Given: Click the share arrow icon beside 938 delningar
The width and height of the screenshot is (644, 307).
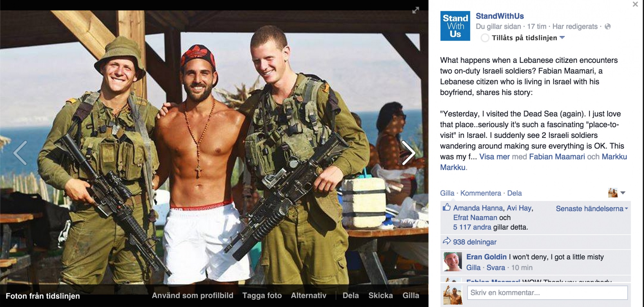Looking at the screenshot, I should [447, 241].
